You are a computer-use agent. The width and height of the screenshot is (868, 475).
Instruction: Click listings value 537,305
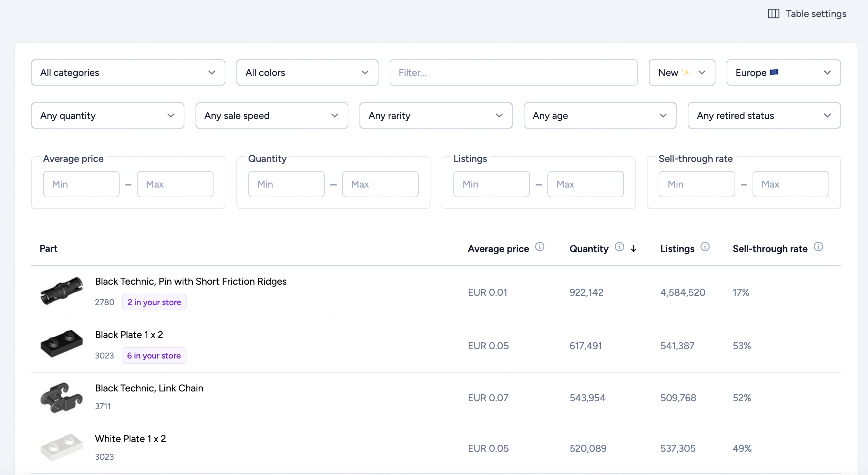(678, 448)
